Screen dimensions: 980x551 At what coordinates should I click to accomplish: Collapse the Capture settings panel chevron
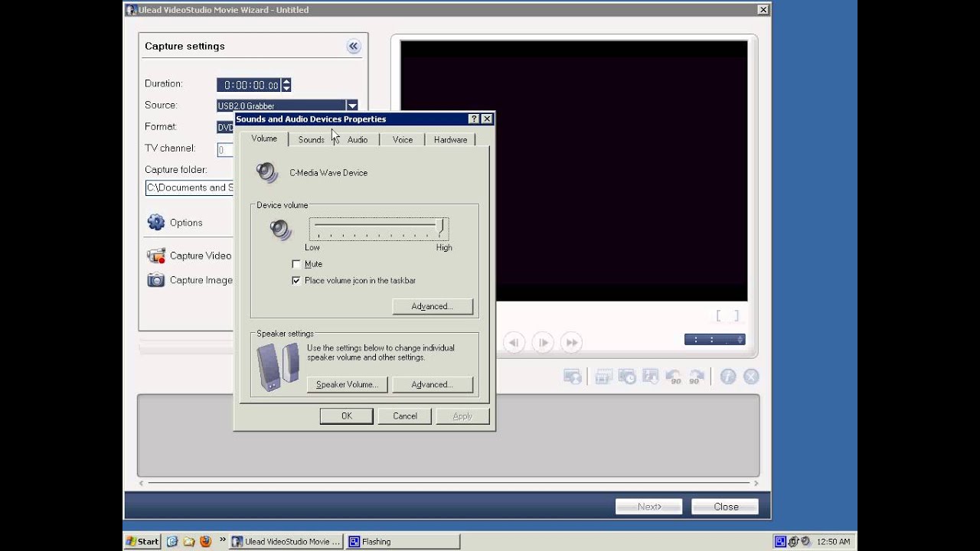[x=353, y=47]
